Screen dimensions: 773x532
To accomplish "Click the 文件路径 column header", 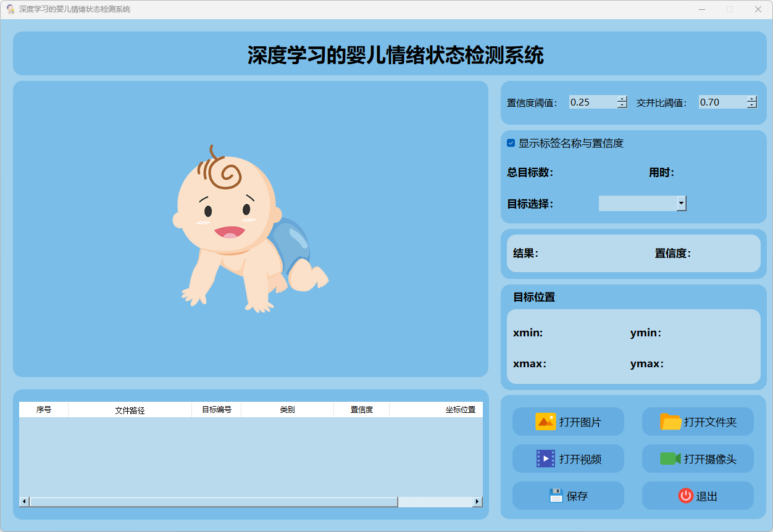I will (130, 410).
